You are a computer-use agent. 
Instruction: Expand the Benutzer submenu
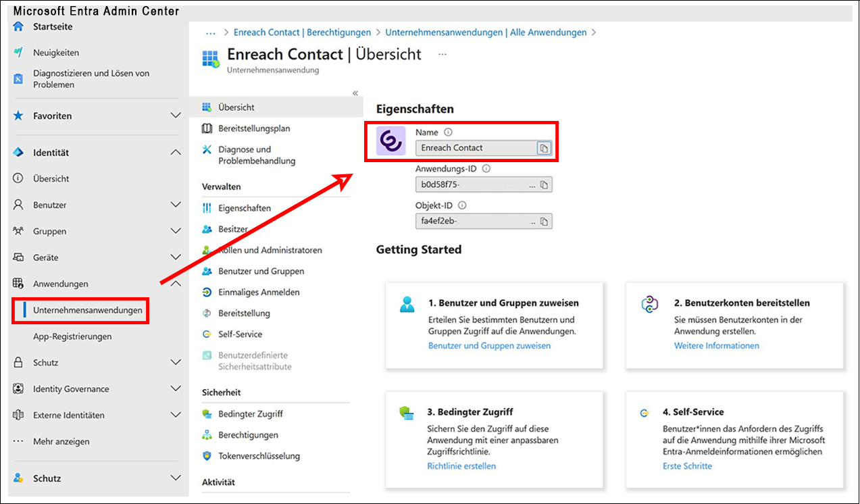pos(176,205)
